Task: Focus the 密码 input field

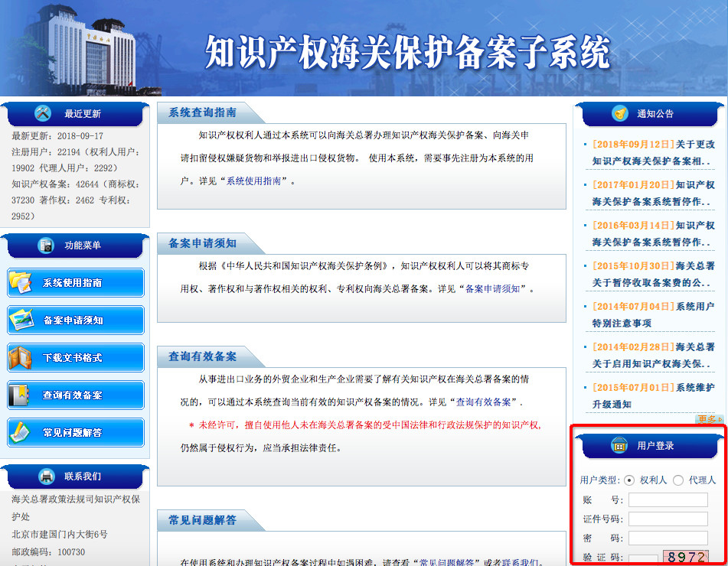Action: click(668, 538)
